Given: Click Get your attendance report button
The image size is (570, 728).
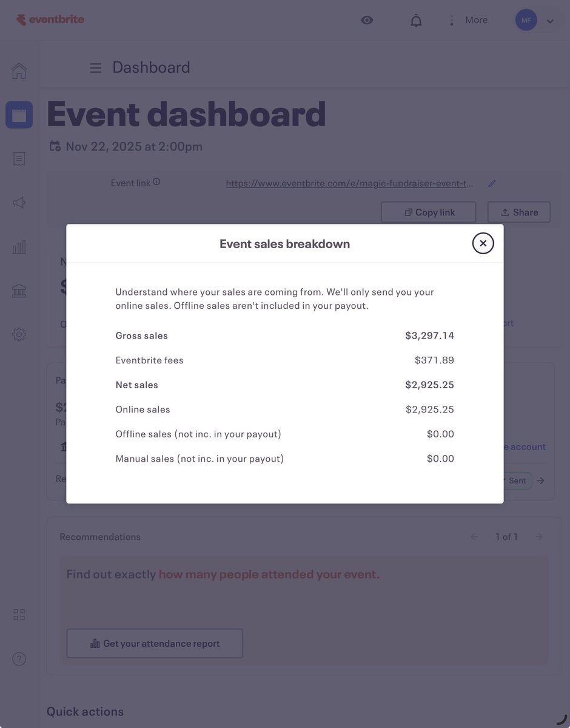Looking at the screenshot, I should click(x=155, y=644).
